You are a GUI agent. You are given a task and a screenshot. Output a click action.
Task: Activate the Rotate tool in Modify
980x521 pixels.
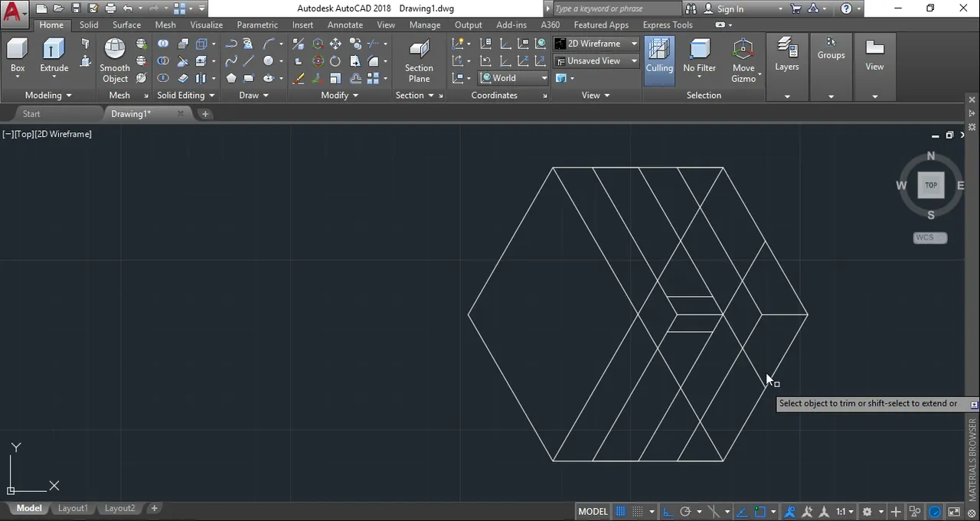335,60
